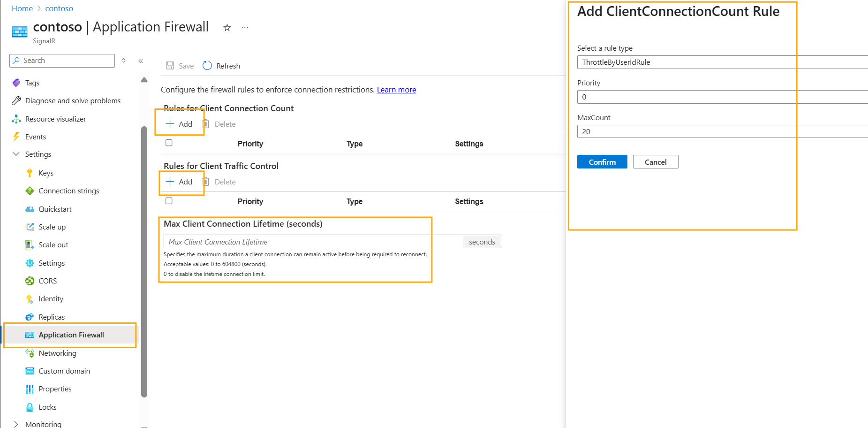Click the Diagnose and solve problems wrench icon
The width and height of the screenshot is (868, 428).
point(16,100)
